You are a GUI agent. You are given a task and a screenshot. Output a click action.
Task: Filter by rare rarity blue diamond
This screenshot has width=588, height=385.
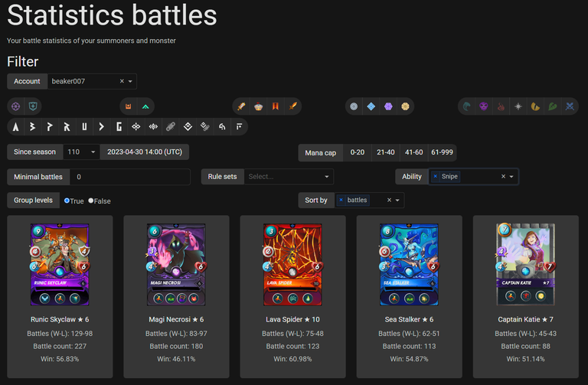click(x=371, y=106)
